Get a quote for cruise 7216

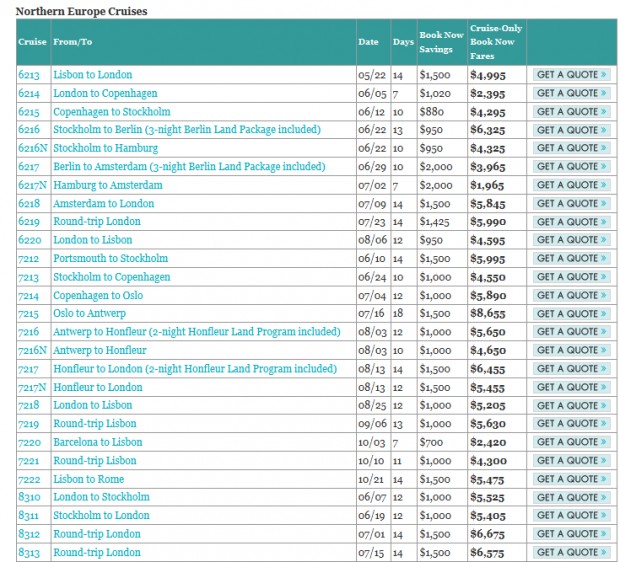[571, 331]
